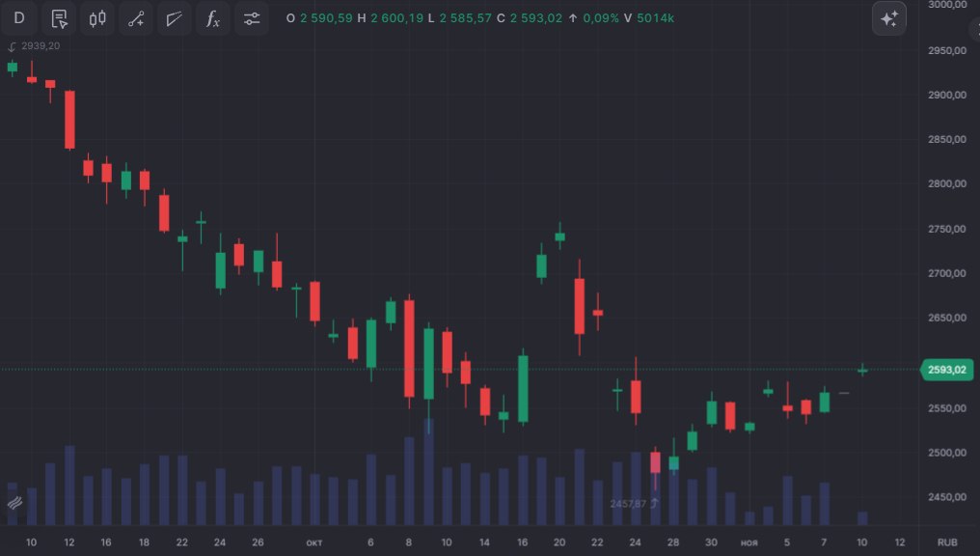Viewport: 980px width, 556px height.
Task: Open chart settings sliders icon
Action: [252, 18]
